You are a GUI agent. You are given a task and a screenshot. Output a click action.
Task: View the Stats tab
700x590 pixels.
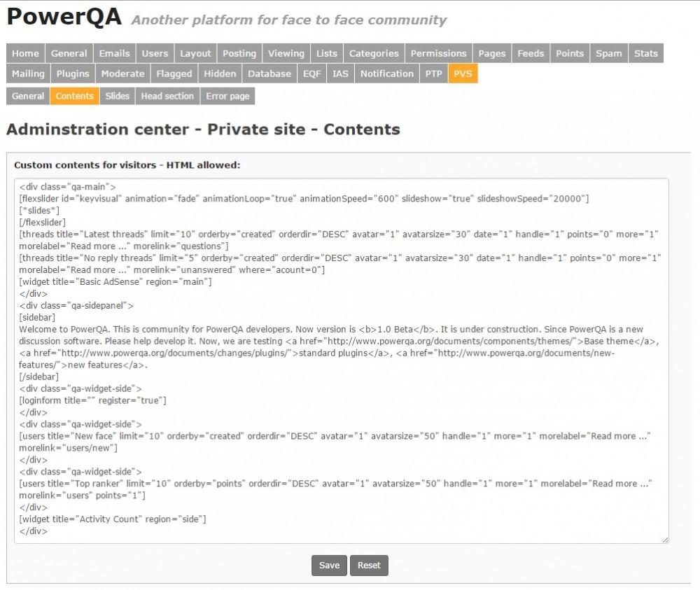point(645,53)
